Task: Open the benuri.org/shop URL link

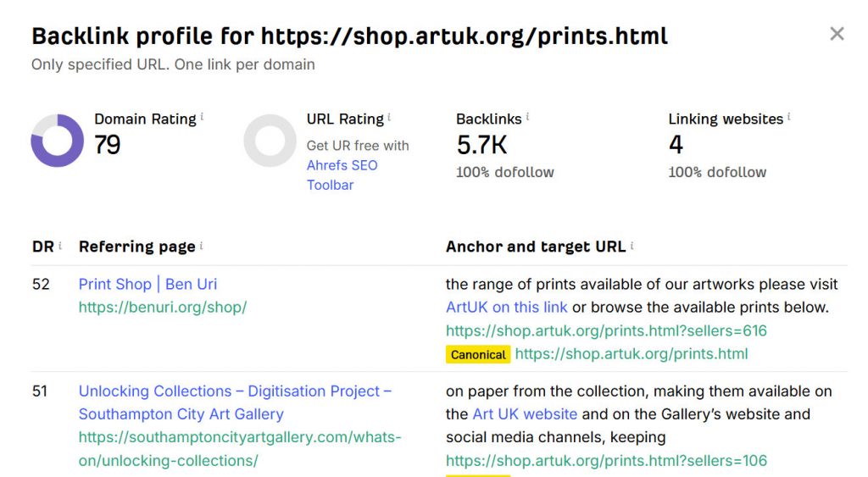Action: (163, 307)
